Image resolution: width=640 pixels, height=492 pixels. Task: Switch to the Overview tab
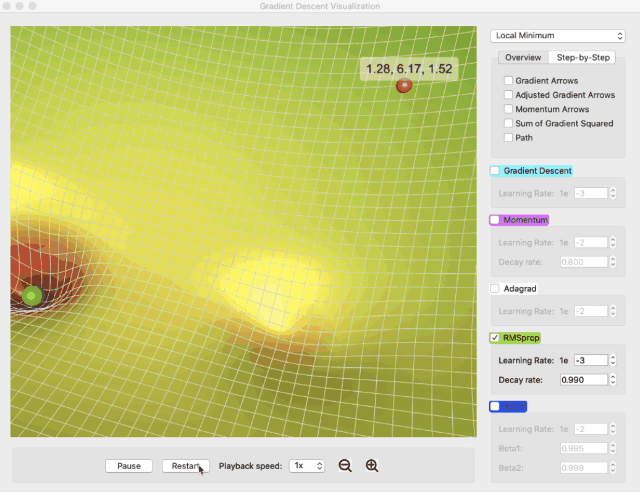click(523, 58)
